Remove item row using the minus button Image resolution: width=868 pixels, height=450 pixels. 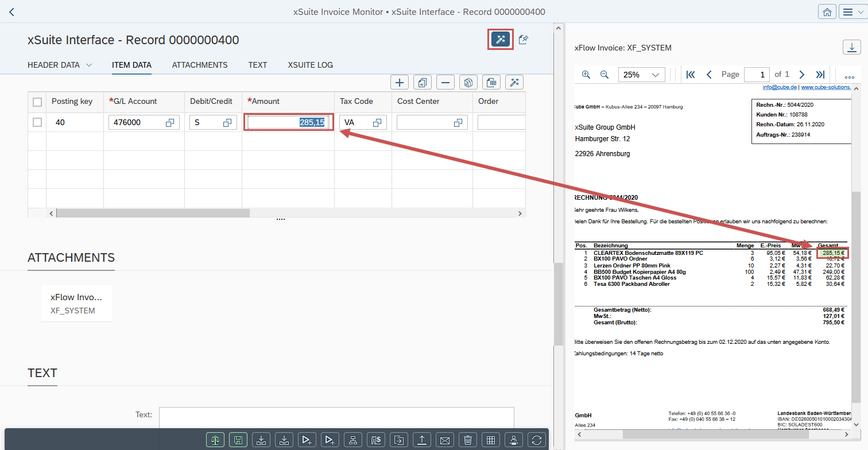[445, 83]
